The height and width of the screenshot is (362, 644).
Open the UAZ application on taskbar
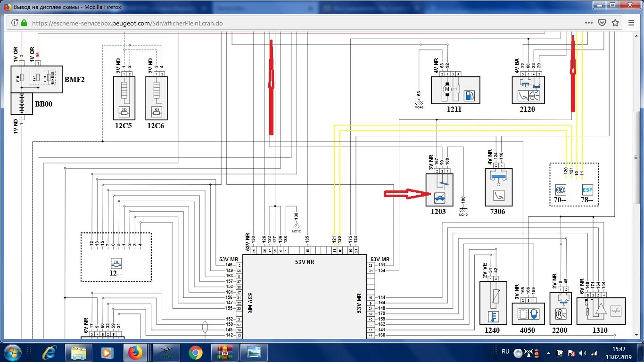[x=166, y=353]
